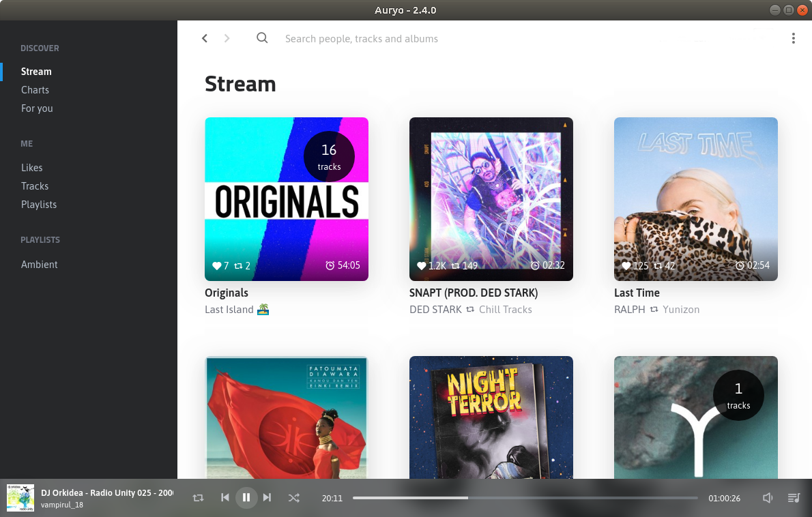This screenshot has width=812, height=517.
Task: Skip to the next track
Action: [267, 498]
